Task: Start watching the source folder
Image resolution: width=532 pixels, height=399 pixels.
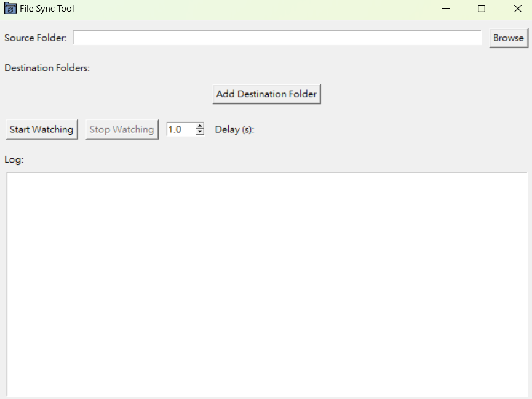Action: 41,129
